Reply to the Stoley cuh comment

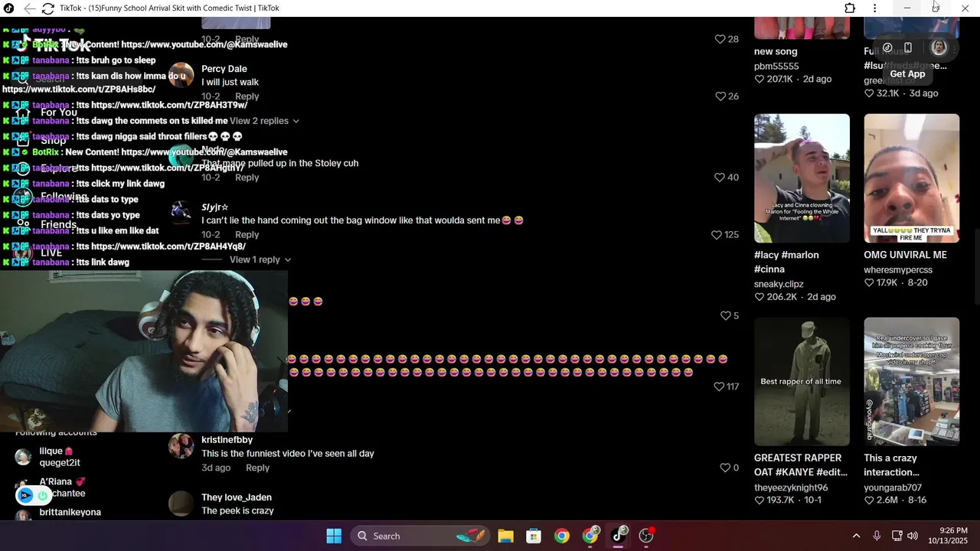tap(247, 178)
